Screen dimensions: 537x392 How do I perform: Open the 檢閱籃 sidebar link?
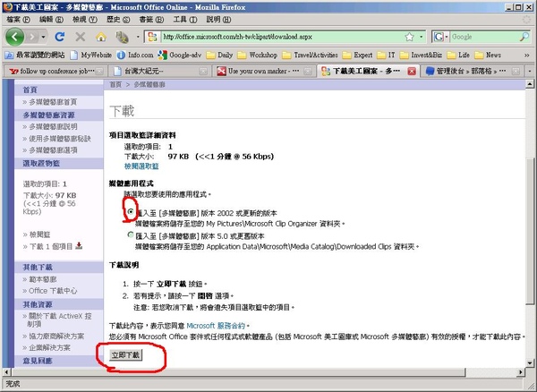click(x=39, y=234)
